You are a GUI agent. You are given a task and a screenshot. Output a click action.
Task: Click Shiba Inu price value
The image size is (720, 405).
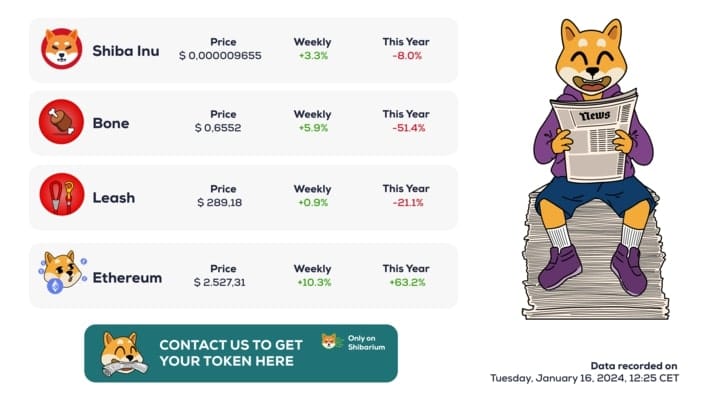220,56
